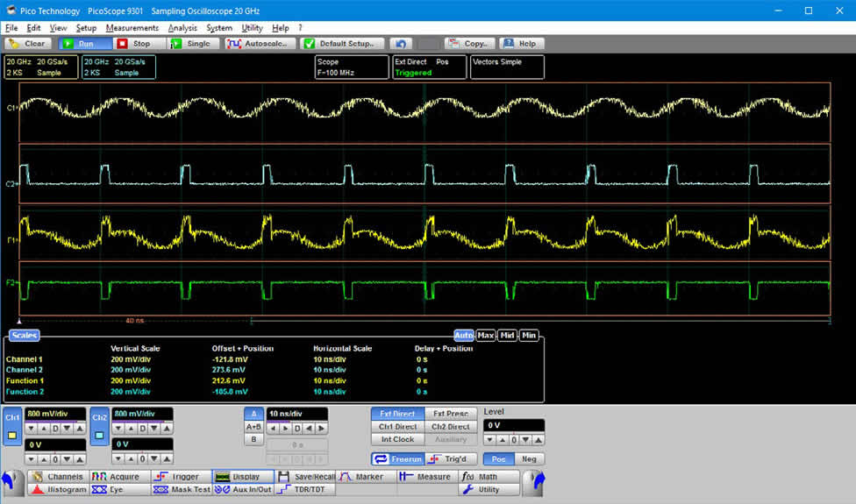Select Ch1 Direct trigger source
Screen dimensions: 856x504
click(x=397, y=427)
